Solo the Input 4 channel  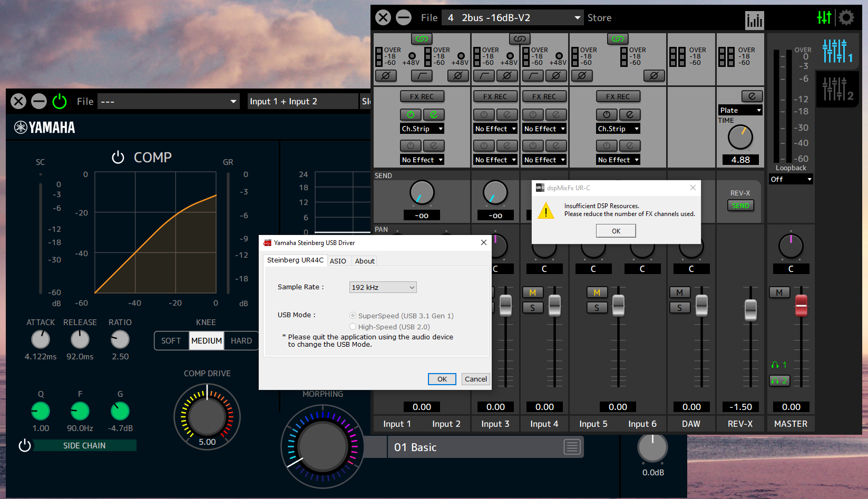tap(533, 308)
